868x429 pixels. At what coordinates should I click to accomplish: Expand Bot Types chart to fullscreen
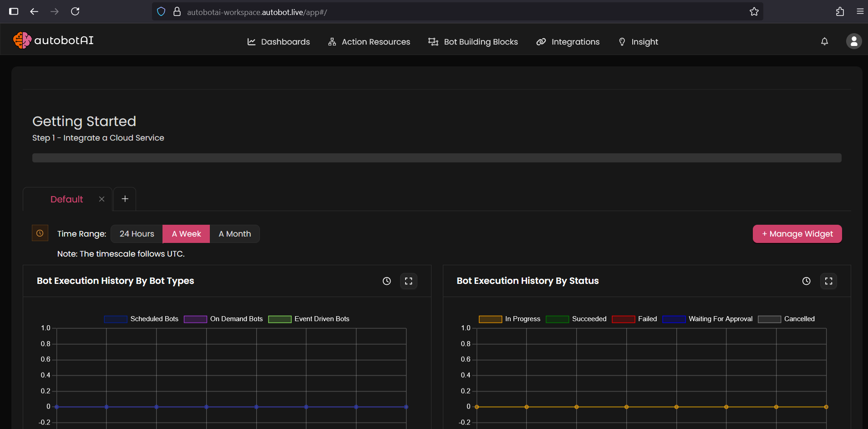click(x=408, y=281)
